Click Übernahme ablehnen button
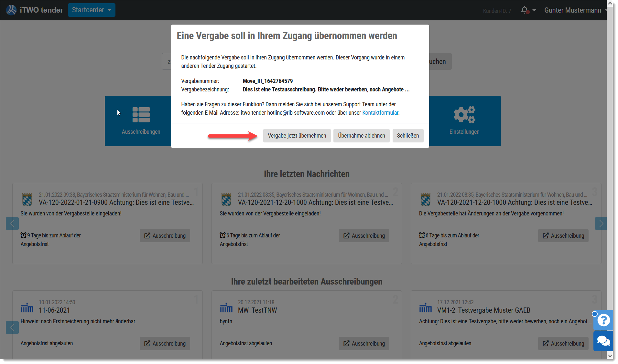The image size is (618, 364). point(361,136)
